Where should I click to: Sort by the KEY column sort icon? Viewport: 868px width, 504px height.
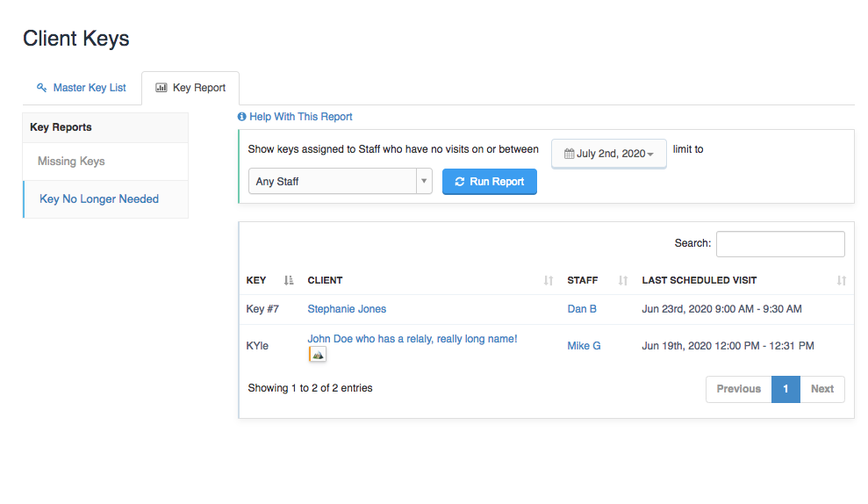coord(289,280)
